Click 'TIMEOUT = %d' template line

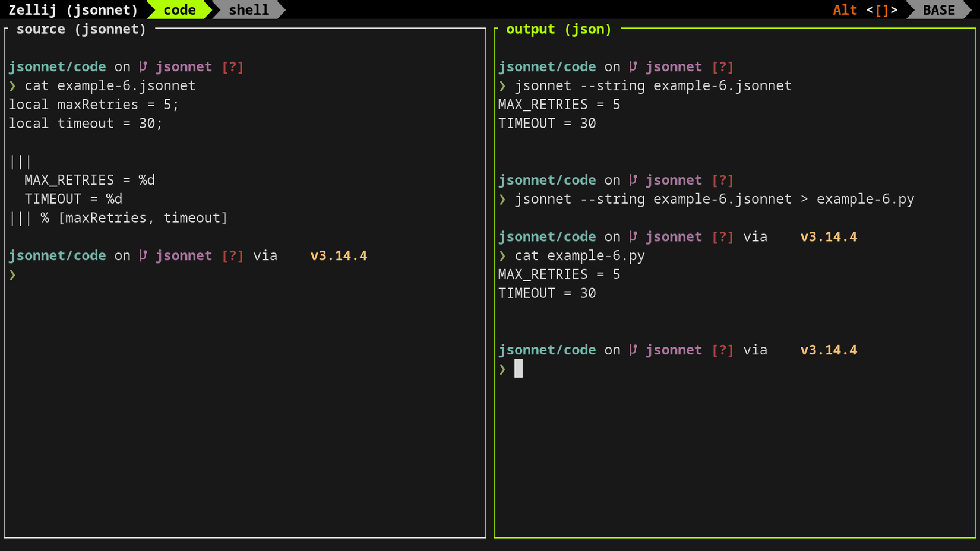point(73,199)
